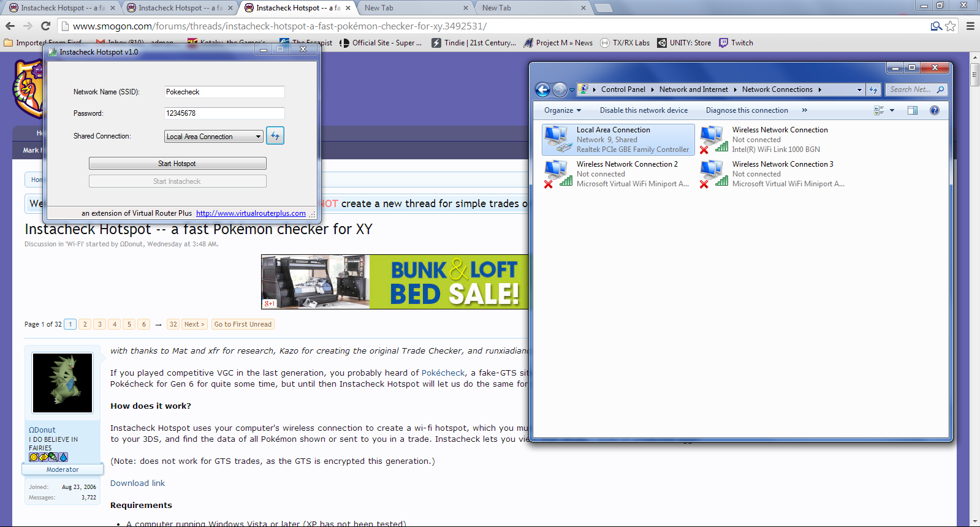Viewport: 980px width, 527px height.
Task: Click Disable this network device
Action: 644,110
